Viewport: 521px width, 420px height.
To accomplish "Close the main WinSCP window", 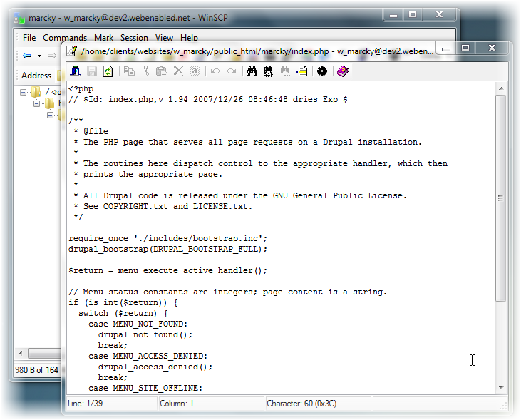I will pos(439,15).
